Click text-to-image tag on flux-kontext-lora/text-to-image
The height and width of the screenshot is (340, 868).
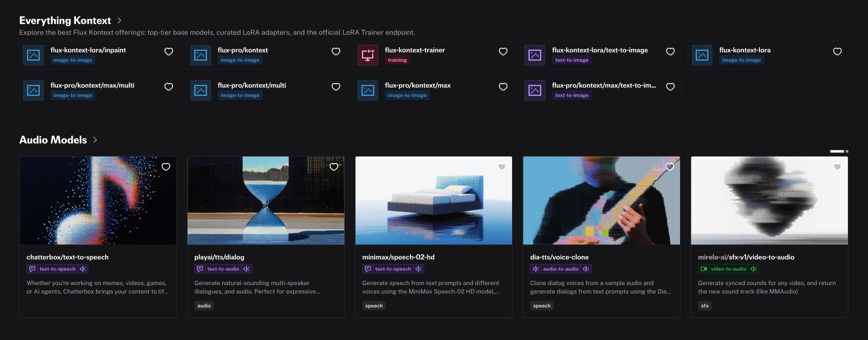pyautogui.click(x=571, y=60)
